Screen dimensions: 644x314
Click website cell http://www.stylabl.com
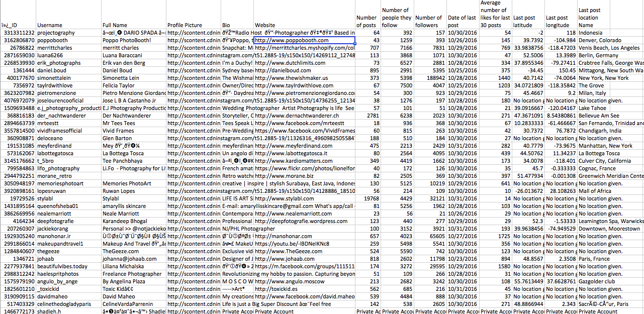[304, 198]
